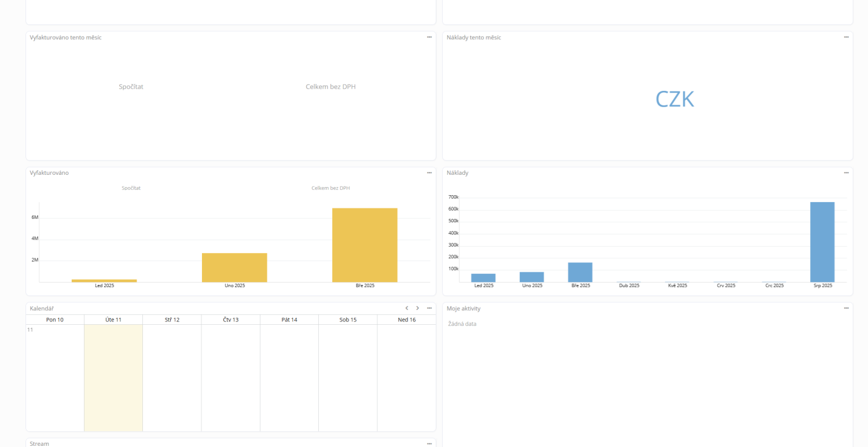Click the Srp 2025 bar in Náklady chart
This screenshot has width=868, height=447.
coord(822,242)
